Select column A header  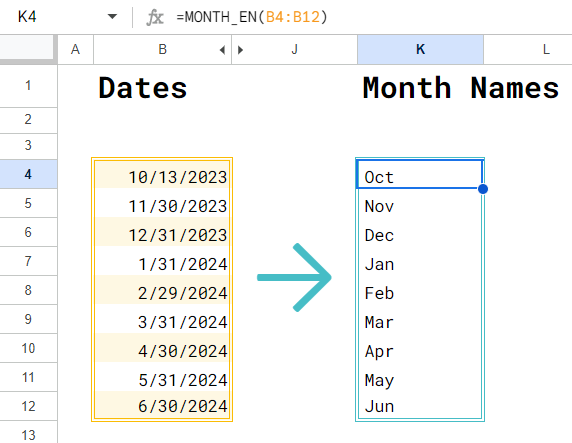tap(76, 49)
